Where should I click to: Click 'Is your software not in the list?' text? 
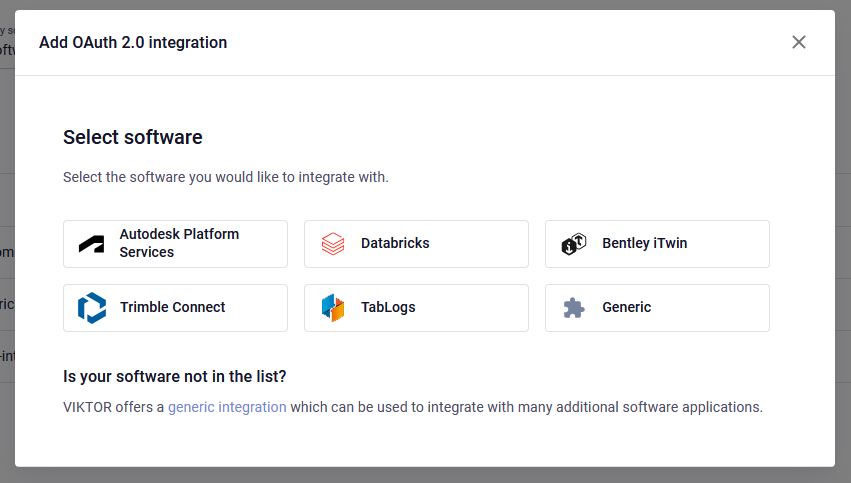[174, 376]
